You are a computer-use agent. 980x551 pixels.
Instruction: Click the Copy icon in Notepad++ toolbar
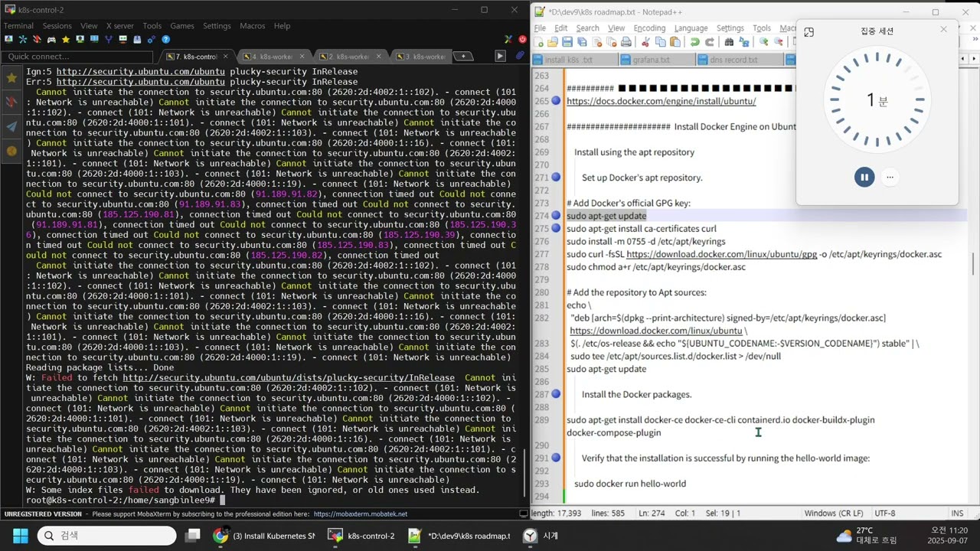pyautogui.click(x=661, y=41)
